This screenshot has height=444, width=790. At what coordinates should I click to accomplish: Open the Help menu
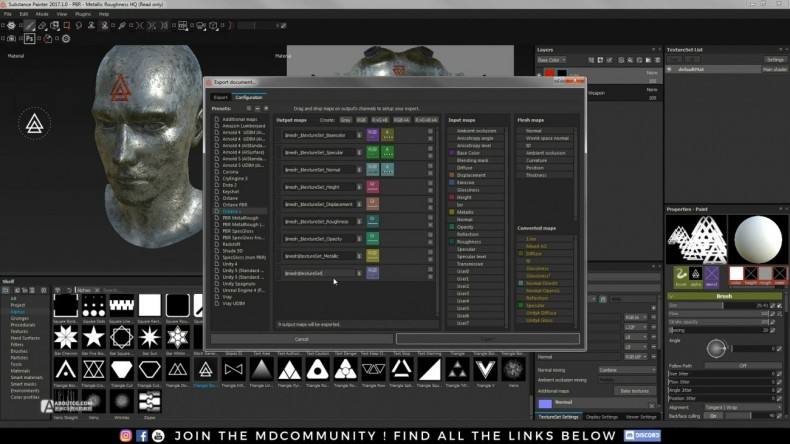click(104, 14)
